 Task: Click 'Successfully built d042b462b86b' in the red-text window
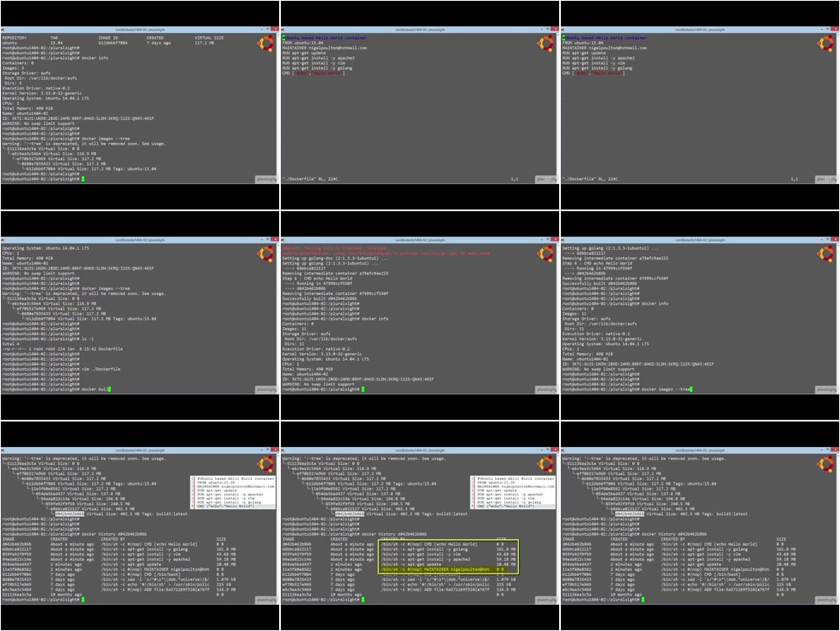(x=319, y=298)
